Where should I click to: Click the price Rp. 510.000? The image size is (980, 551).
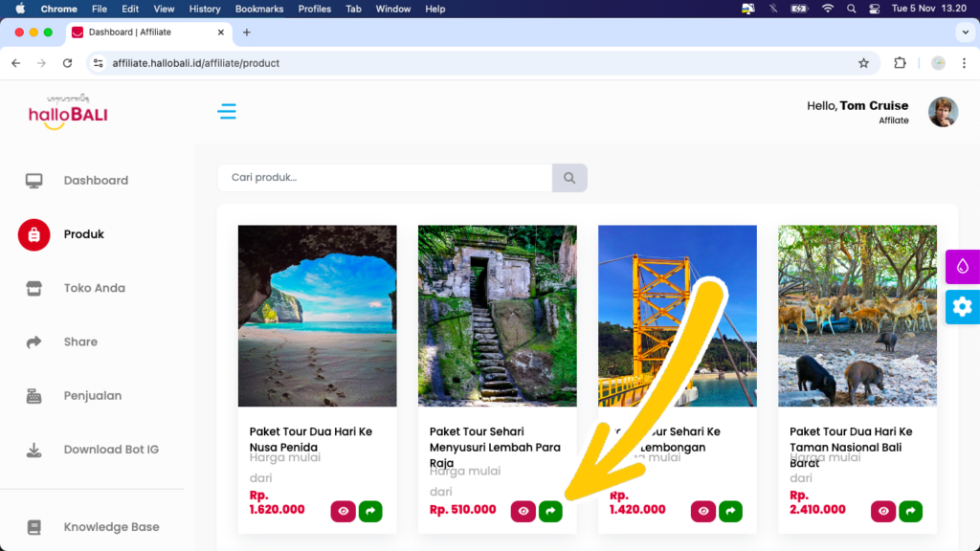(462, 510)
